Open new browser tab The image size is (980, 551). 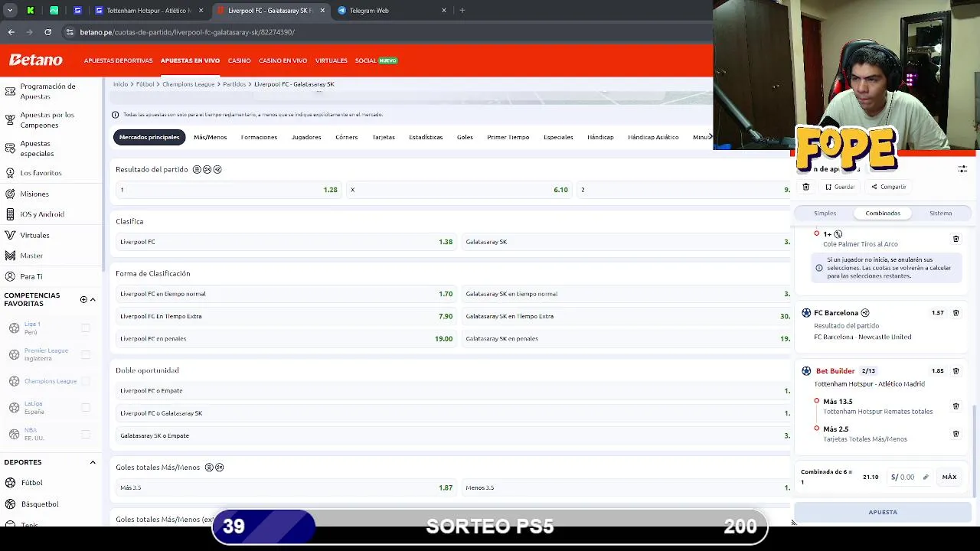[462, 11]
